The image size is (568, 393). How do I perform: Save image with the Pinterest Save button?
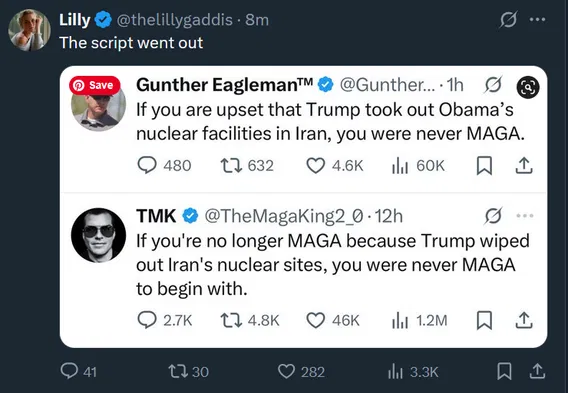point(95,85)
